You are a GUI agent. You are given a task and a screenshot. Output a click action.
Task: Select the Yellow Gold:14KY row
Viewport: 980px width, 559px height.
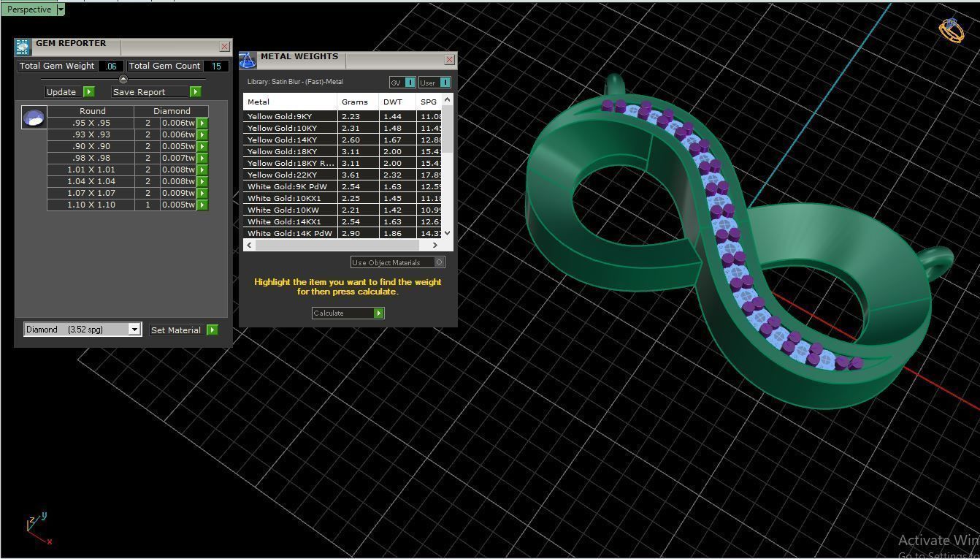click(x=342, y=140)
